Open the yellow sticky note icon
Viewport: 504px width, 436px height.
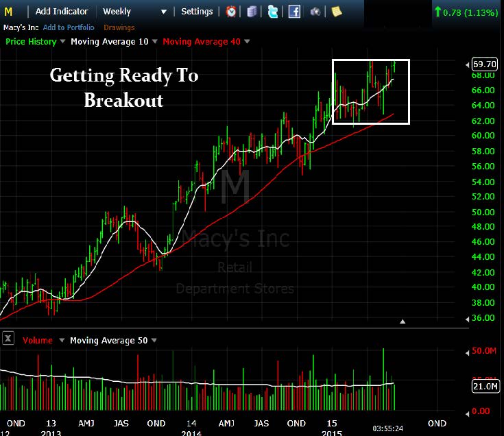336,12
